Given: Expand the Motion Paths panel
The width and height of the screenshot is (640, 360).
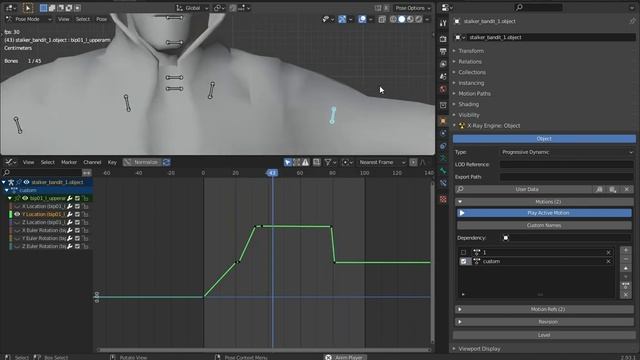Looking at the screenshot, I should point(474,94).
